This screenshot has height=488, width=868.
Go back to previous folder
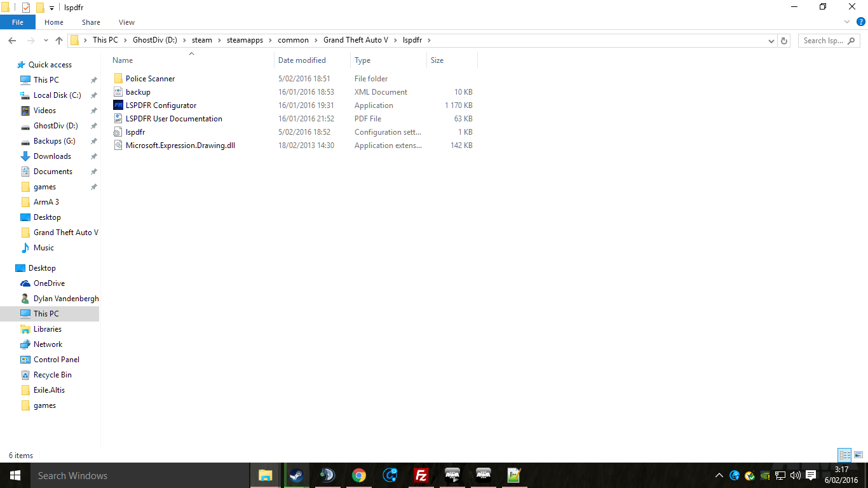coord(11,40)
